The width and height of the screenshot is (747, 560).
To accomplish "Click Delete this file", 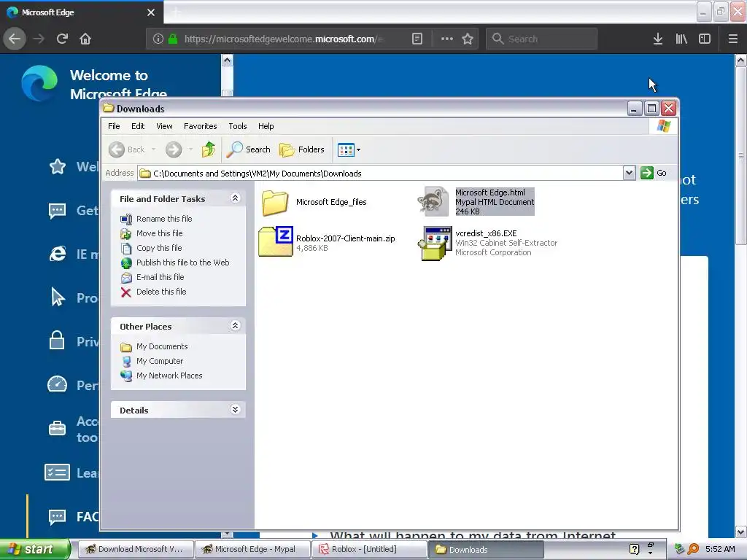I will coord(161,292).
